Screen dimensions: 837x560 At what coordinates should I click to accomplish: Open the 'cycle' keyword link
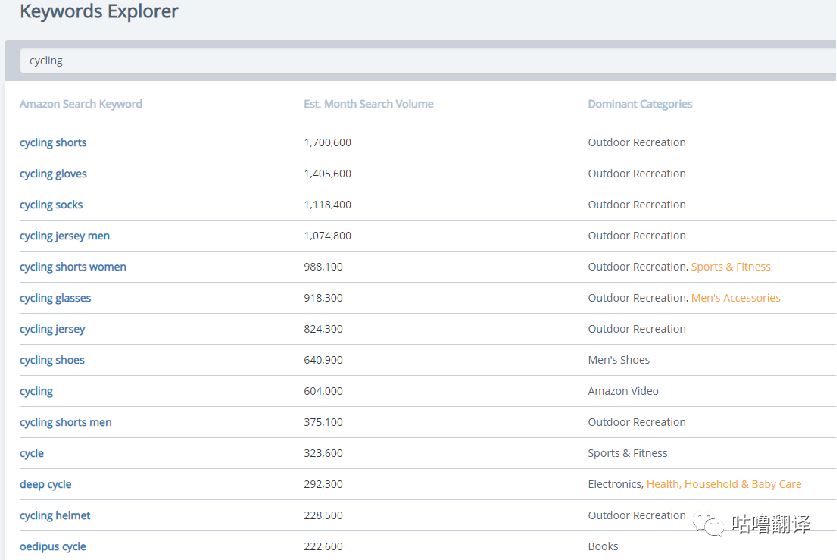[31, 453]
